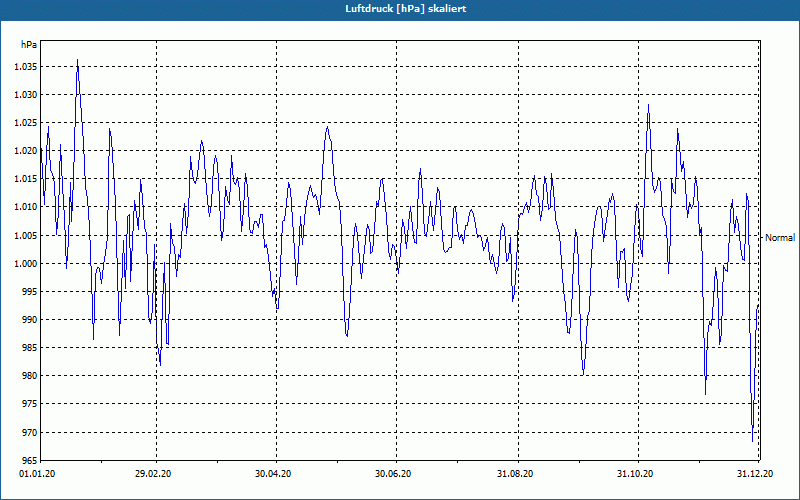Click the 980 y-axis value
Viewport: 800px width, 500px height.
pos(30,376)
